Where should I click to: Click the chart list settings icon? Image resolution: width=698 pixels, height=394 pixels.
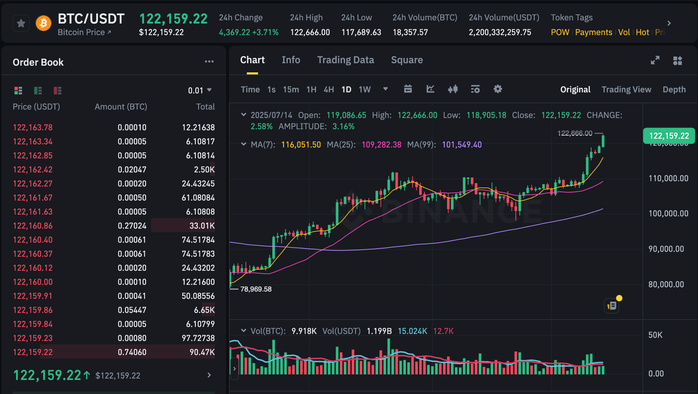coord(475,89)
